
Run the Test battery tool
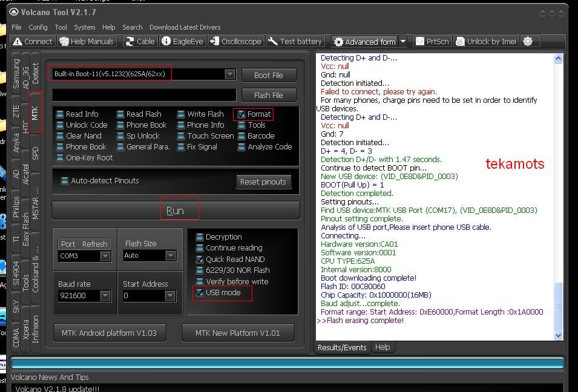click(x=295, y=41)
